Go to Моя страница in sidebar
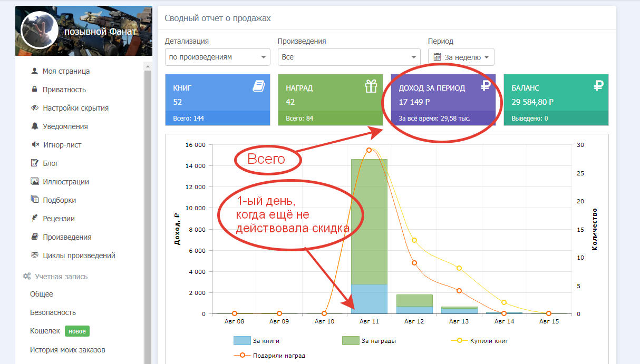 click(x=66, y=71)
